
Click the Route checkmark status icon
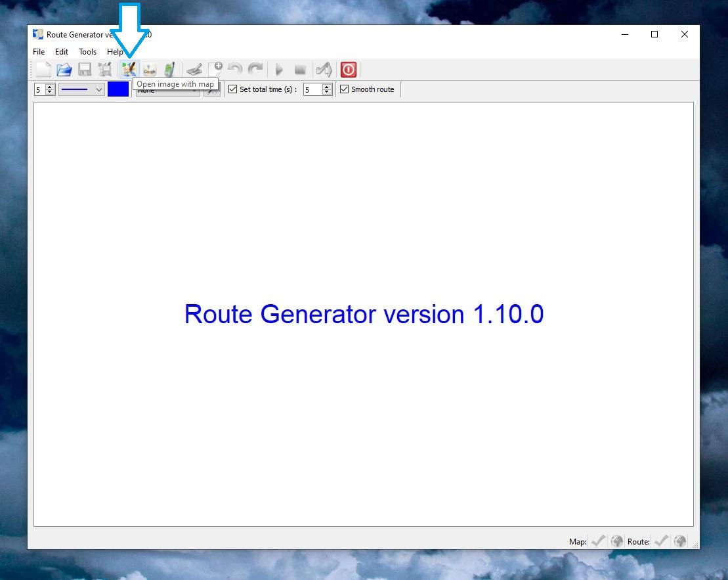click(661, 541)
